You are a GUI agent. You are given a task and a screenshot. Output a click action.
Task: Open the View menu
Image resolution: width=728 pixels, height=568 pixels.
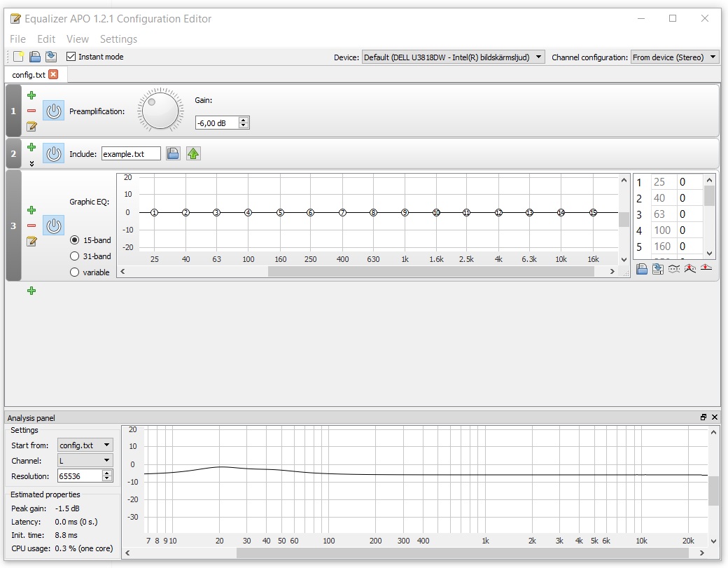(77, 39)
